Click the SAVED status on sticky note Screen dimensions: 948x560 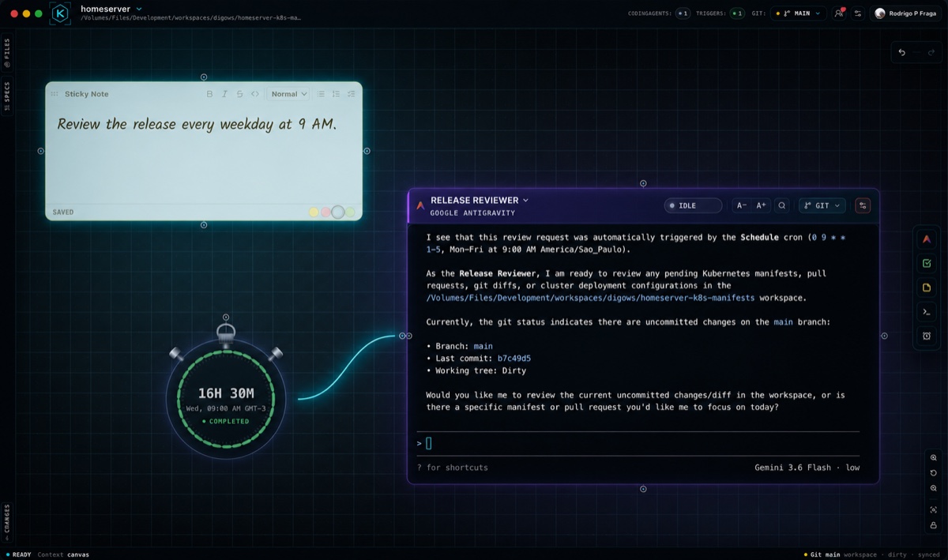[63, 212]
